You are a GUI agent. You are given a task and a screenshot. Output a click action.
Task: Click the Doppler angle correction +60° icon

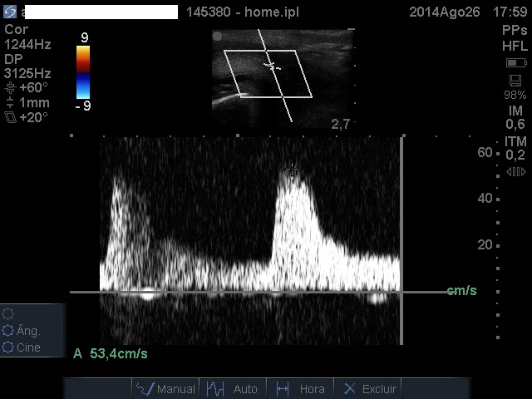coord(10,87)
